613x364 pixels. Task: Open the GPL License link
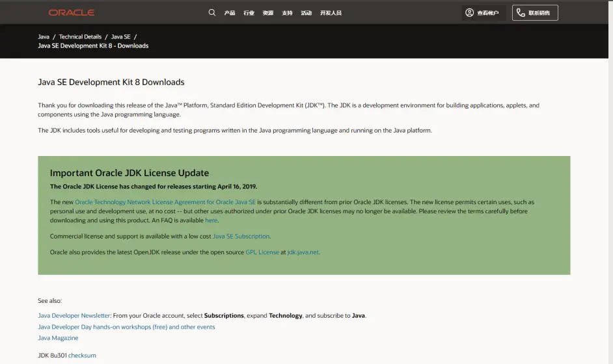pos(262,252)
